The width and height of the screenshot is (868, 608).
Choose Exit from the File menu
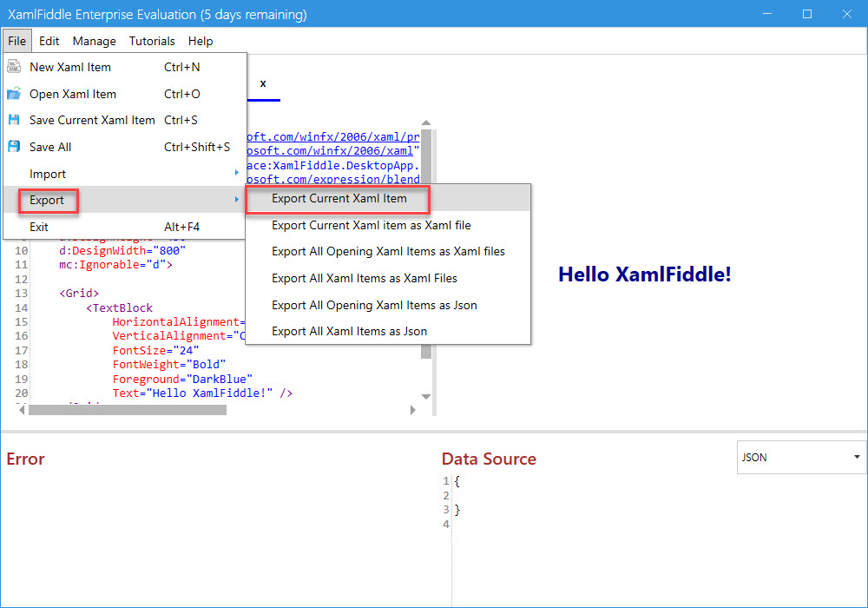tap(124, 227)
